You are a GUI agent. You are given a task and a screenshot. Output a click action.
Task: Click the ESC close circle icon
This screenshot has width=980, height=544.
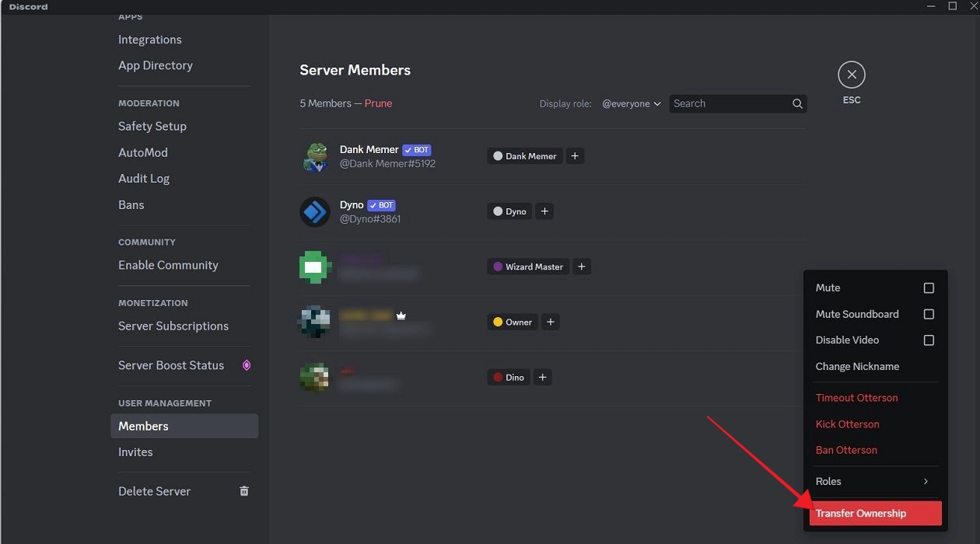point(851,74)
